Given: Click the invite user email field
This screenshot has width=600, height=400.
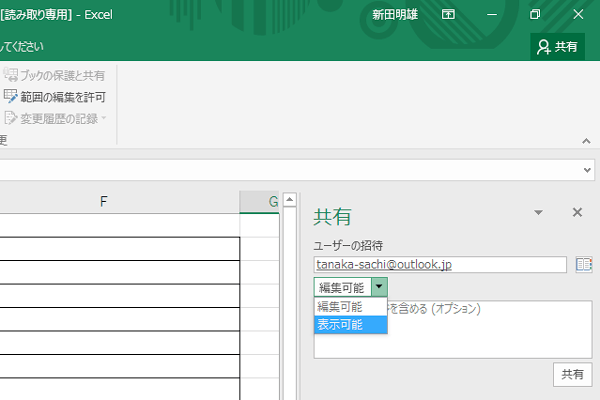Looking at the screenshot, I should 440,264.
